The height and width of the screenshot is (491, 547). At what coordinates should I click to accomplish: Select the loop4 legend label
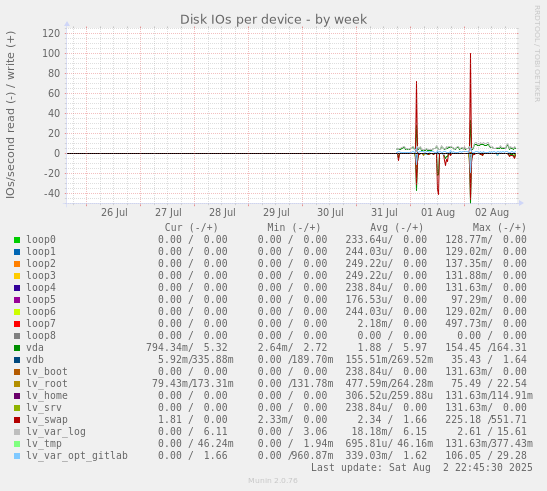[x=41, y=288]
